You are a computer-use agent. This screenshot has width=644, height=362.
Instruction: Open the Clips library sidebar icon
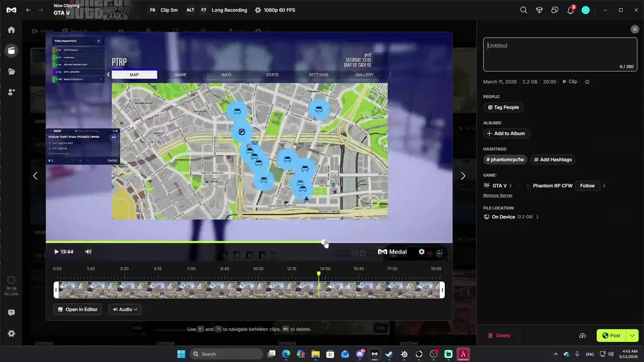click(x=11, y=50)
